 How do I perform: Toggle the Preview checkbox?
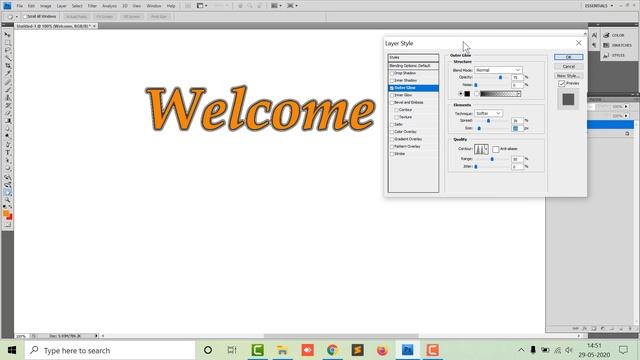point(562,83)
